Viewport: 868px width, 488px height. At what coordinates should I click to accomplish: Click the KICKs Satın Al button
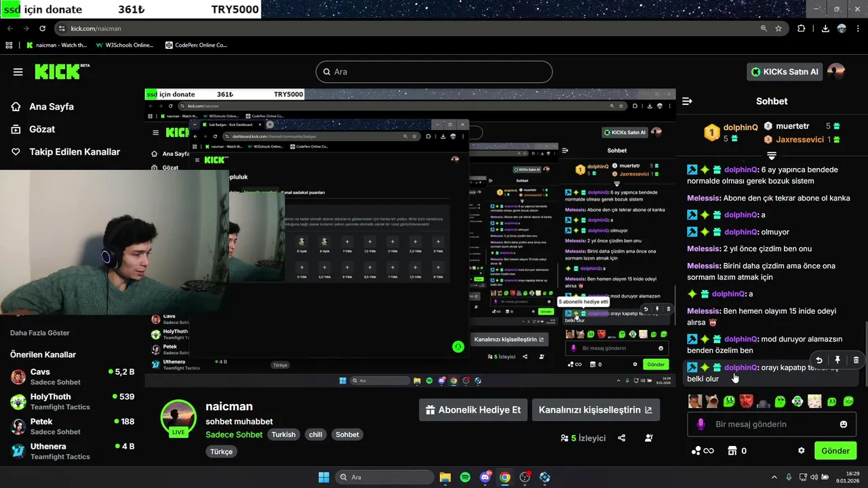(785, 72)
